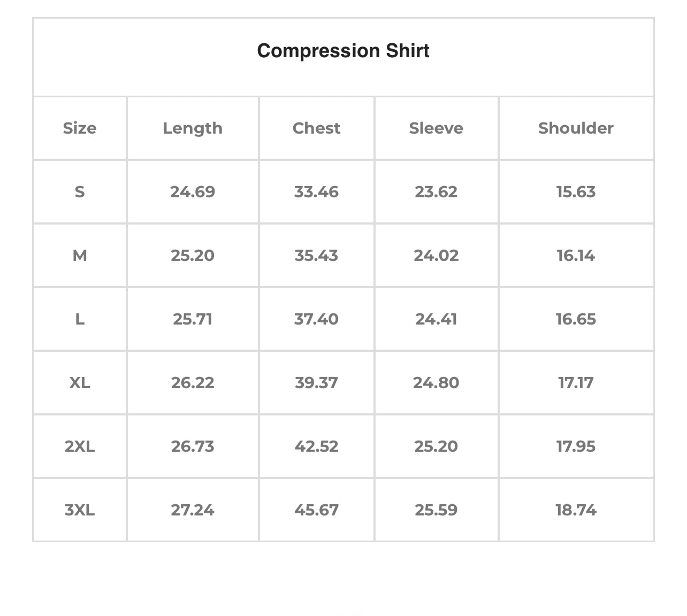
Task: Select the 23.62 sleeve value for S
Action: (x=436, y=192)
